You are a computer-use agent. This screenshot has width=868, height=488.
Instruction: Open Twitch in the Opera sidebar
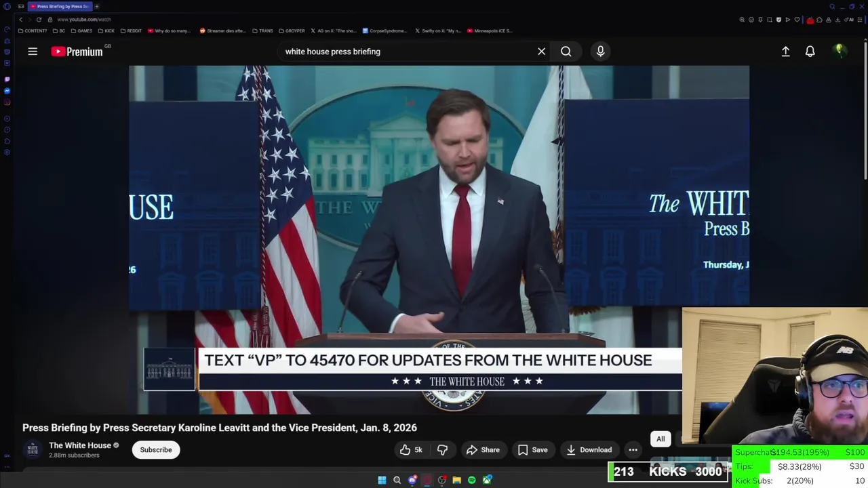(7, 79)
